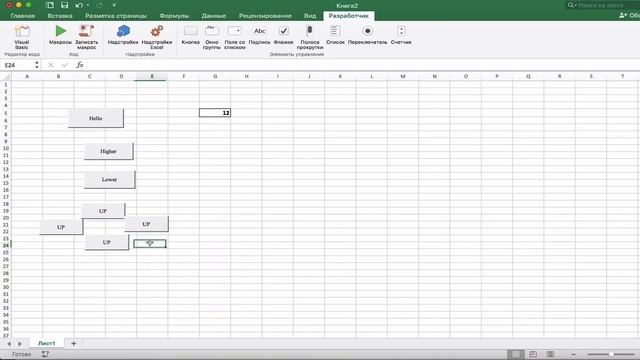The width and height of the screenshot is (640, 360).
Task: Click the Hello button on the sheet
Action: point(96,118)
